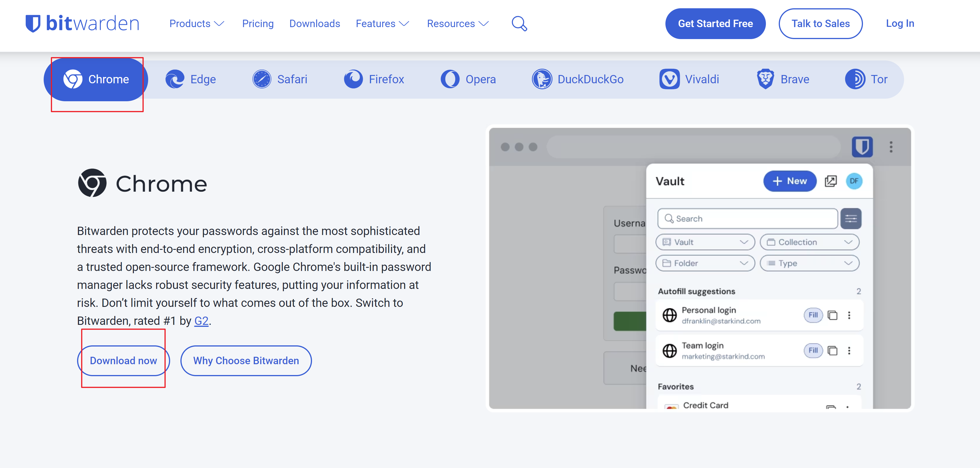Select the DuckDuckGo browser tab

coord(578,80)
